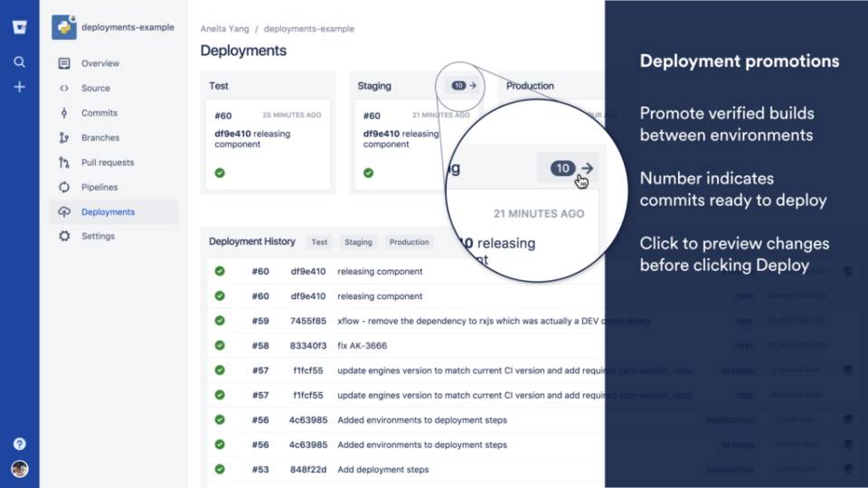Open the user profile avatar
Viewport: 868px width, 488px height.
pos(19,469)
